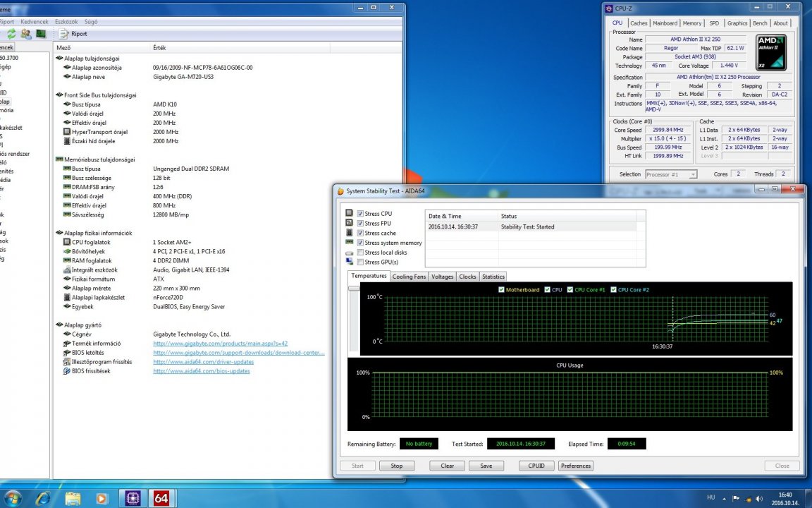The image size is (812, 508).
Task: Click the CPUID button
Action: pyautogui.click(x=536, y=466)
